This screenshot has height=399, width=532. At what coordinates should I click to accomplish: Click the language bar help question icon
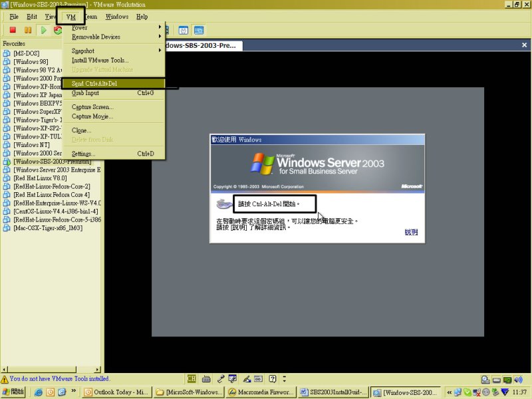point(272,378)
